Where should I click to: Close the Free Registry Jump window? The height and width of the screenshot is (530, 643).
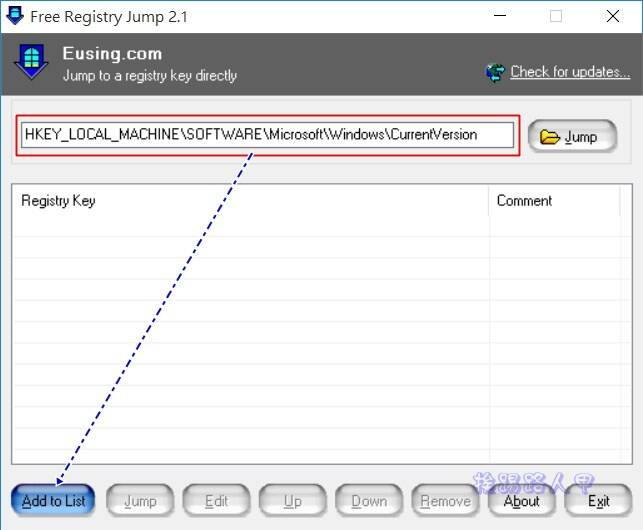pyautogui.click(x=613, y=16)
